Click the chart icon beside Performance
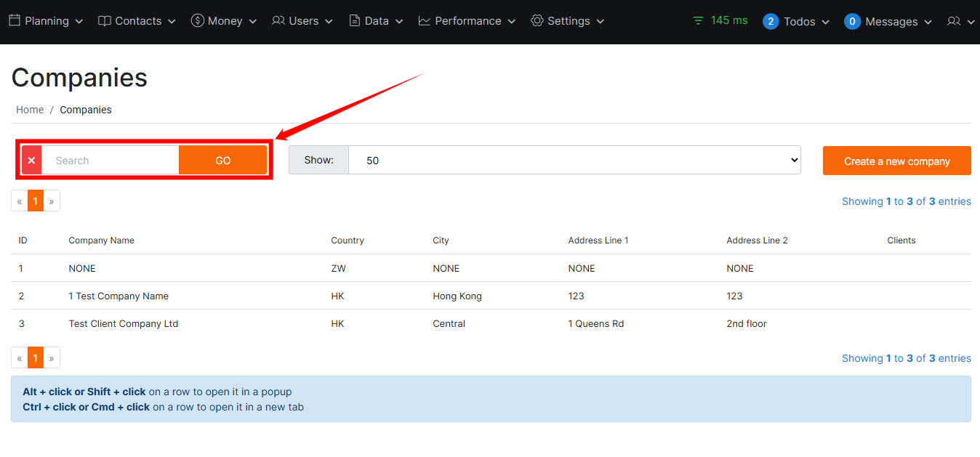This screenshot has height=457, width=980. (x=425, y=21)
